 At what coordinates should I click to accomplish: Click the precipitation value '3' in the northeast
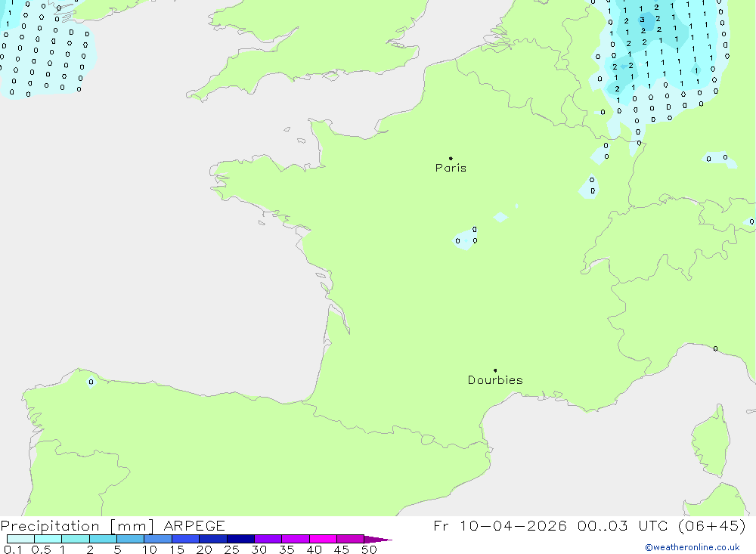coord(642,20)
